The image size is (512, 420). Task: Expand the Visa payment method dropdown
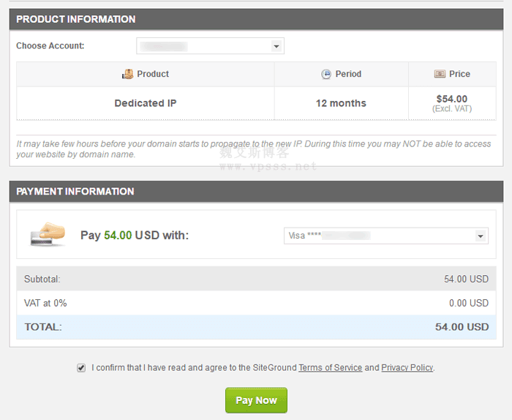tap(386, 236)
